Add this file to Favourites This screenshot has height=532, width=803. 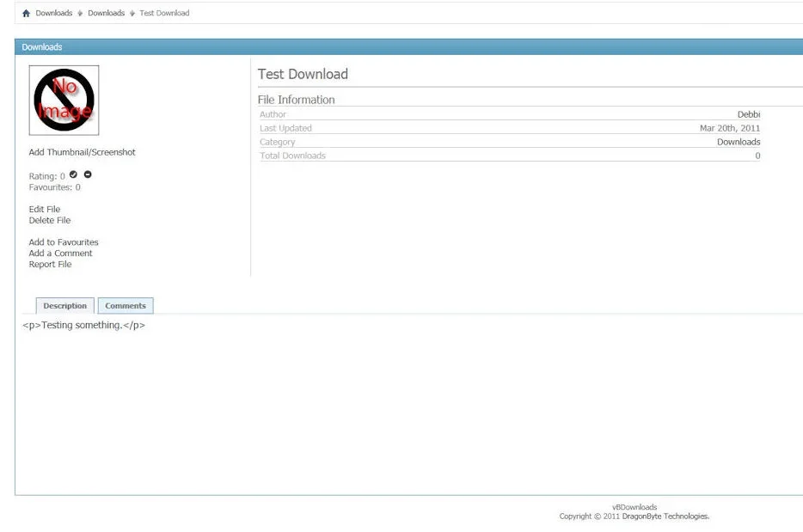coord(64,242)
